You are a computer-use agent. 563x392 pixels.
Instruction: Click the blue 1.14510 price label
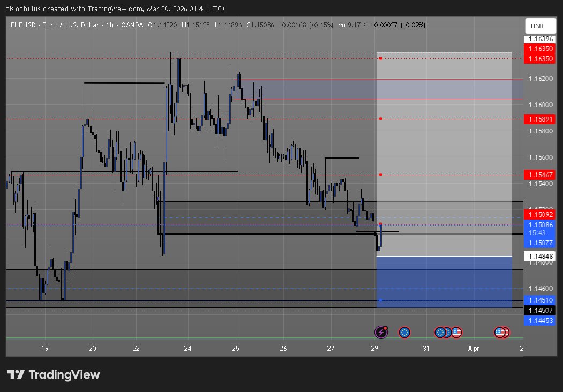click(539, 300)
